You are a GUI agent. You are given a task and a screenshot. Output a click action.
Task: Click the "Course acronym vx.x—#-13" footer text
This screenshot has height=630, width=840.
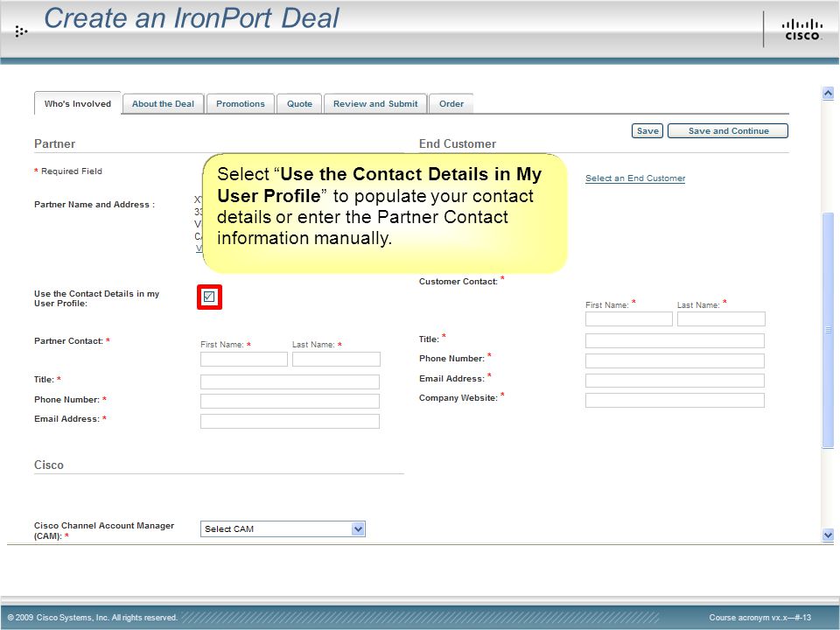point(760,618)
